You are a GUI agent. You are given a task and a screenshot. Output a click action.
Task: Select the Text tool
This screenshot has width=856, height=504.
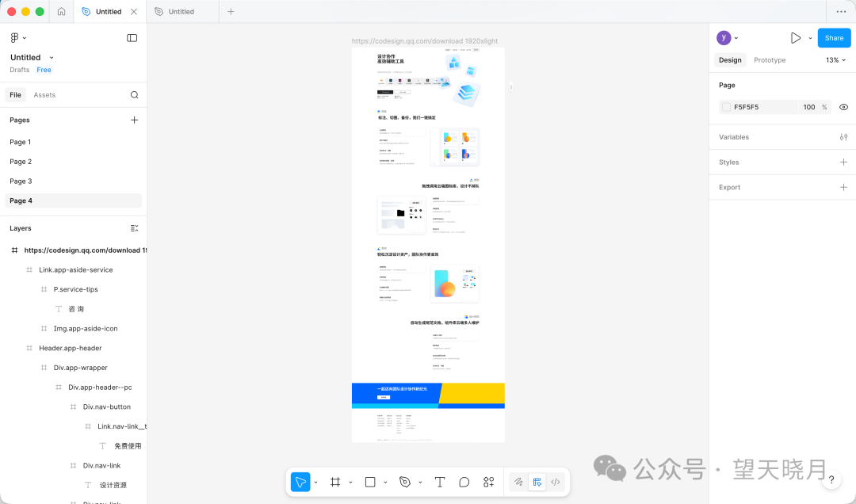coord(440,482)
